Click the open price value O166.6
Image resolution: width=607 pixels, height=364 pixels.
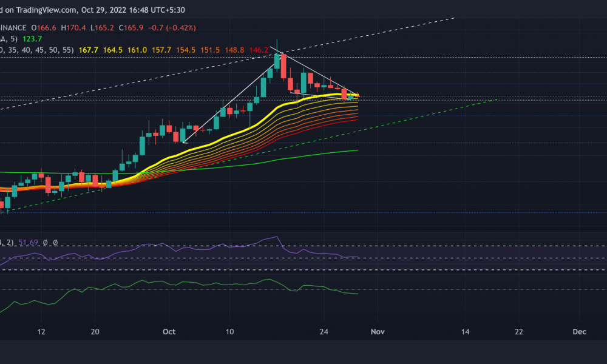tap(43, 28)
